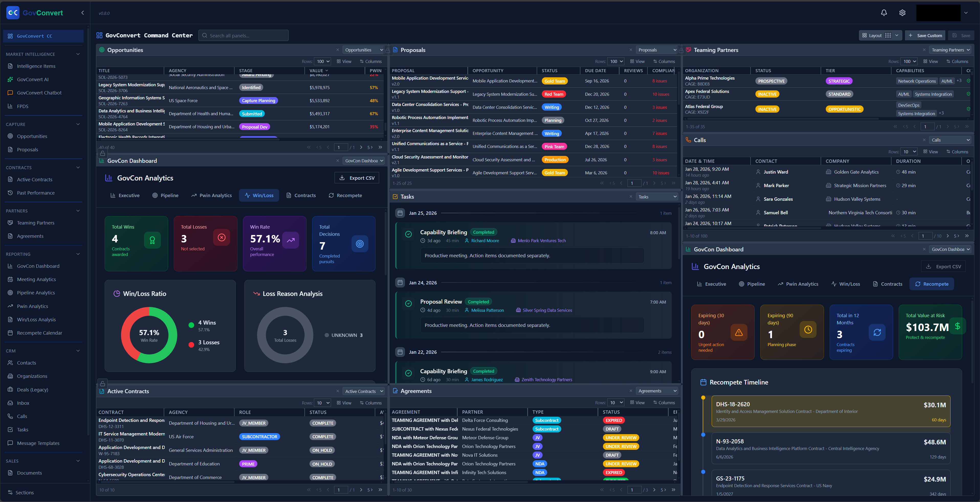Click Export CSV in left GovCon Analytics
Screen dimensions: 980x502
(356, 178)
